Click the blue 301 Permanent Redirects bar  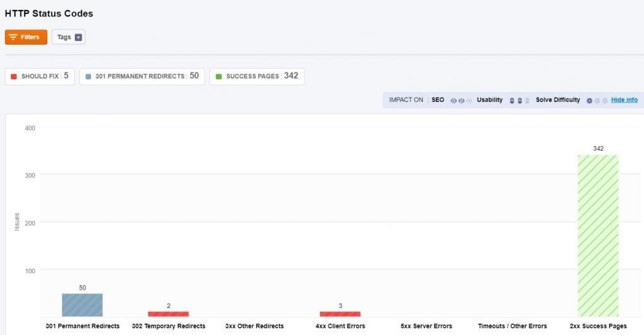click(82, 305)
